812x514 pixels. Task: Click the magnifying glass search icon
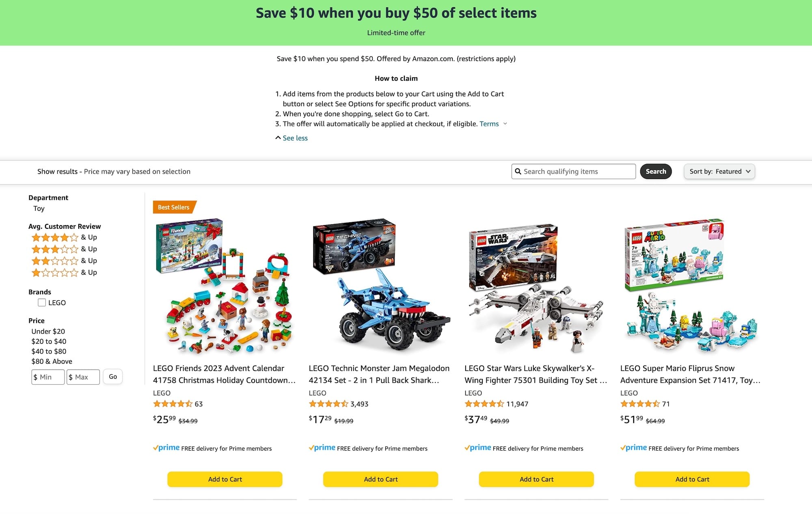(x=518, y=171)
